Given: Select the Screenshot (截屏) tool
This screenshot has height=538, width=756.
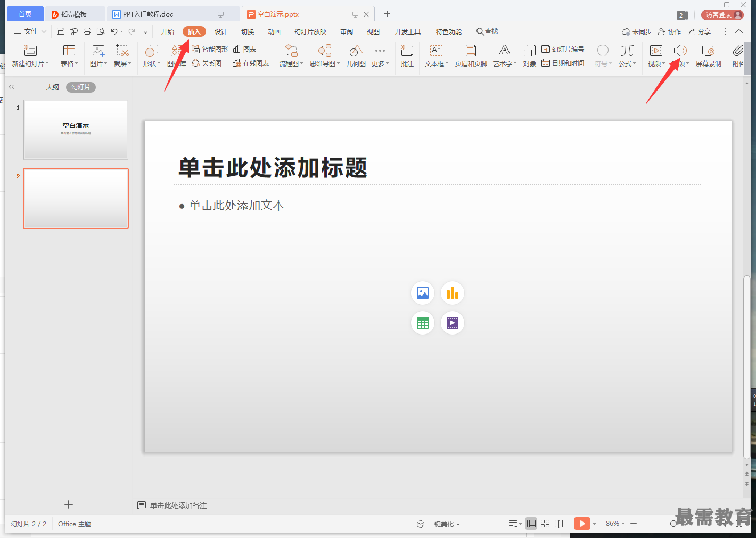Looking at the screenshot, I should tap(122, 51).
